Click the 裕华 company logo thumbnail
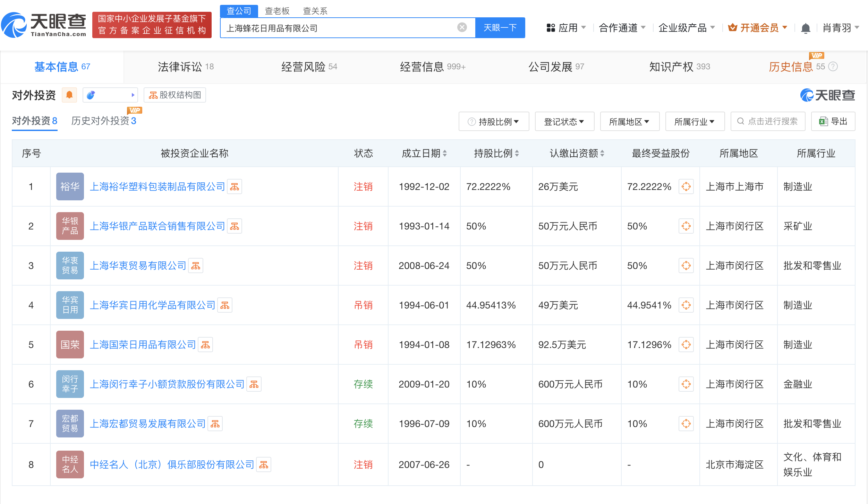 (70, 187)
